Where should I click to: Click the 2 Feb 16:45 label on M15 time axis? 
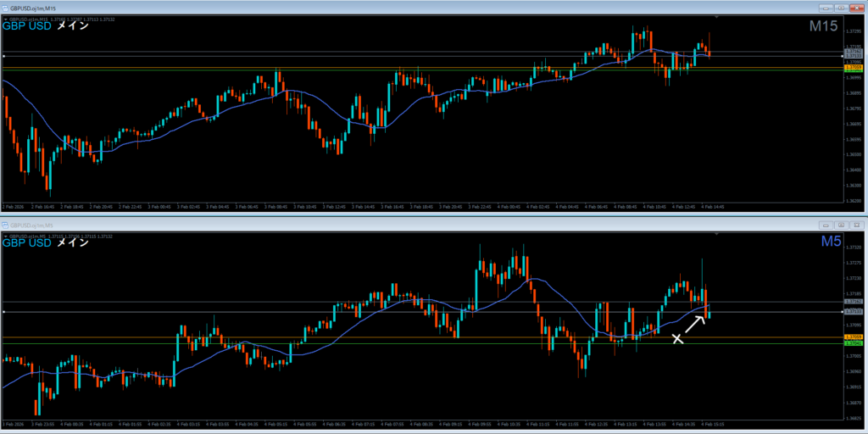pyautogui.click(x=42, y=207)
